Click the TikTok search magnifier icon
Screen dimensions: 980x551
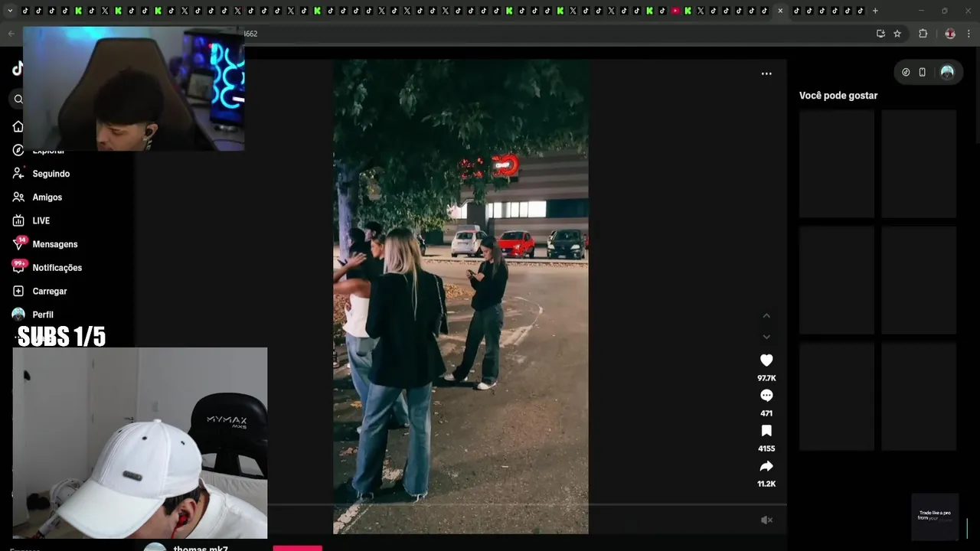pos(18,99)
